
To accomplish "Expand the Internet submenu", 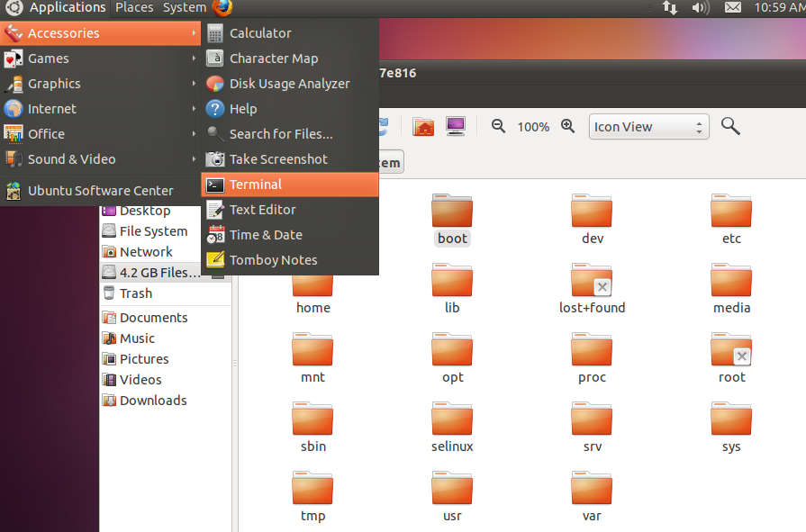I will (100, 108).
